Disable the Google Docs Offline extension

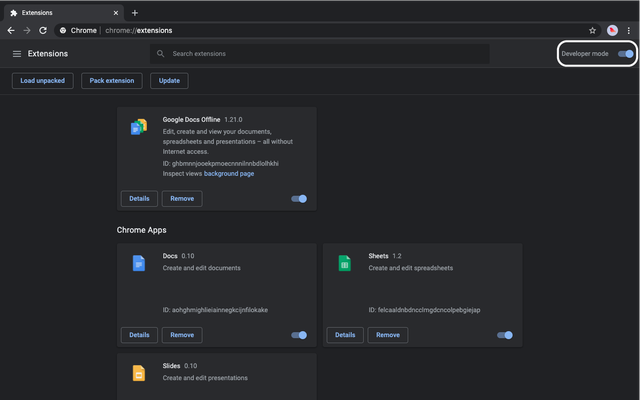(x=299, y=199)
